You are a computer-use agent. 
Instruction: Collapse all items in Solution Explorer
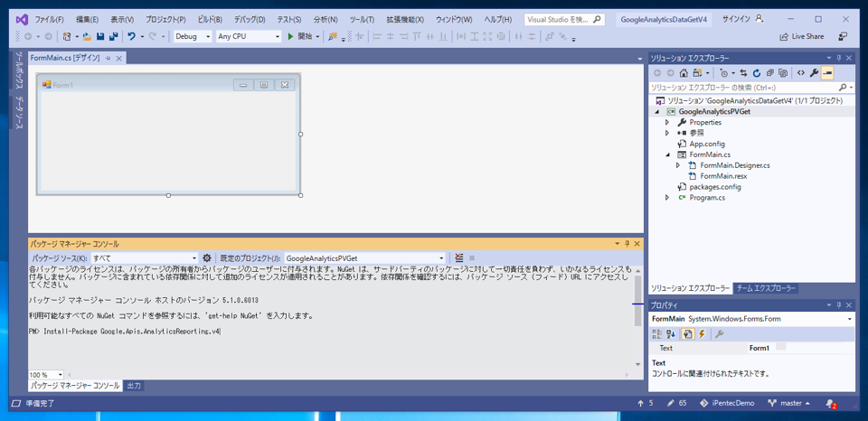770,73
